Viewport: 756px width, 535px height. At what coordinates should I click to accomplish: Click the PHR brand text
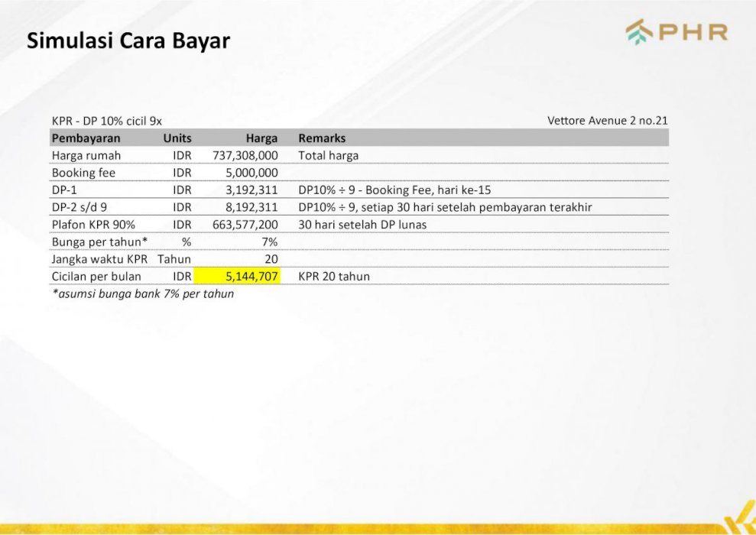point(692,32)
